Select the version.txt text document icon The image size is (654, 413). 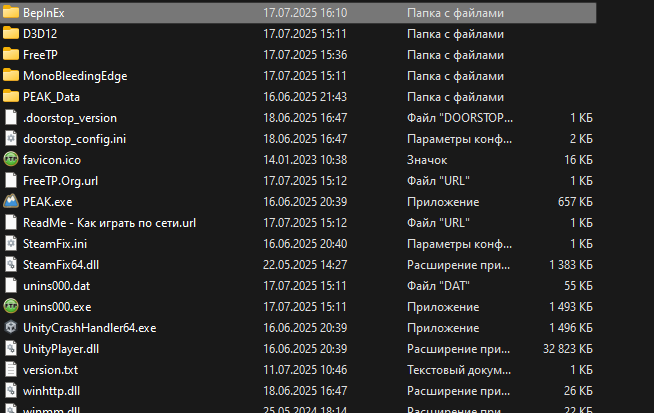coord(11,370)
